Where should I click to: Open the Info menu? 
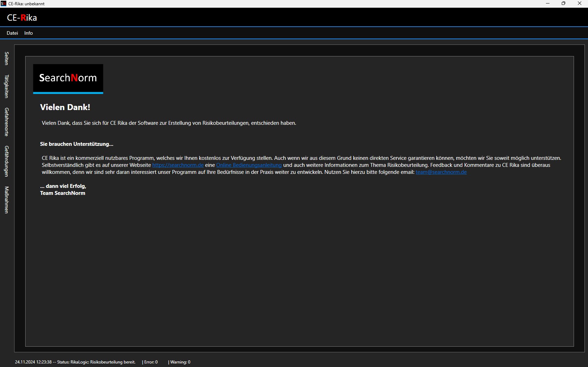point(28,33)
